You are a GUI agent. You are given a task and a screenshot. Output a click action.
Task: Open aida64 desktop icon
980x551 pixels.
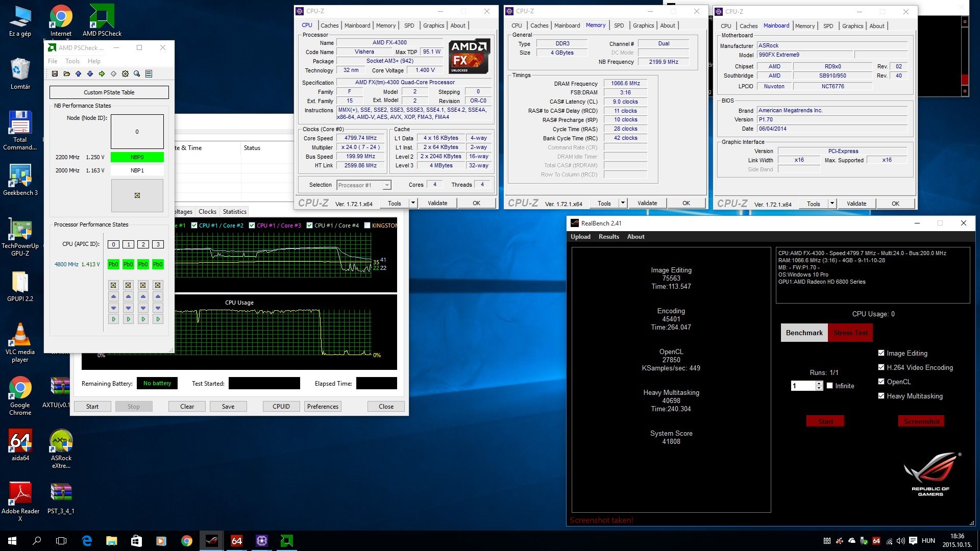coord(20,445)
